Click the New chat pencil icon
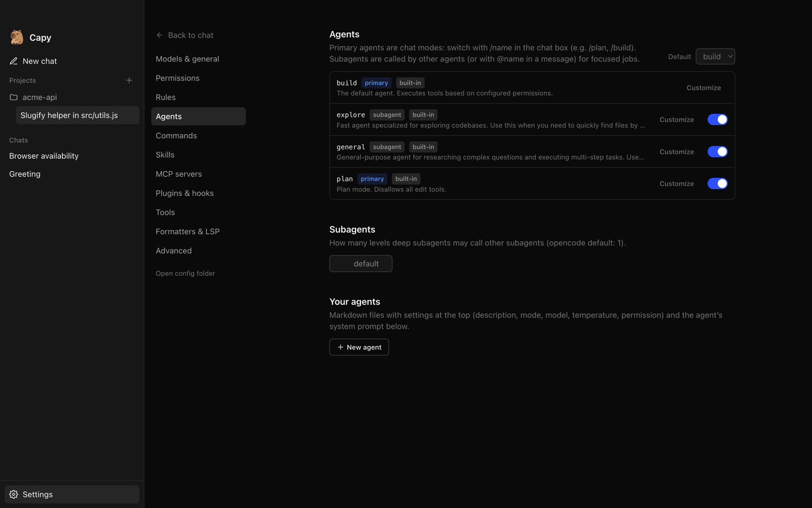This screenshot has width=812, height=508. point(14,61)
